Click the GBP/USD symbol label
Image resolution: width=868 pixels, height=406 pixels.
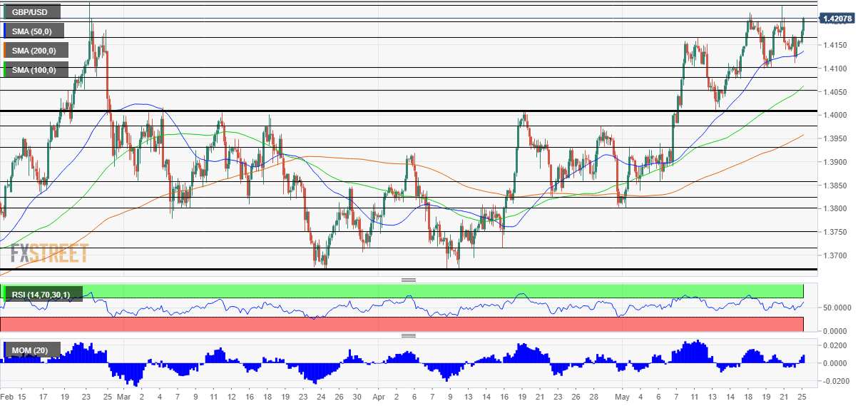tap(33, 12)
